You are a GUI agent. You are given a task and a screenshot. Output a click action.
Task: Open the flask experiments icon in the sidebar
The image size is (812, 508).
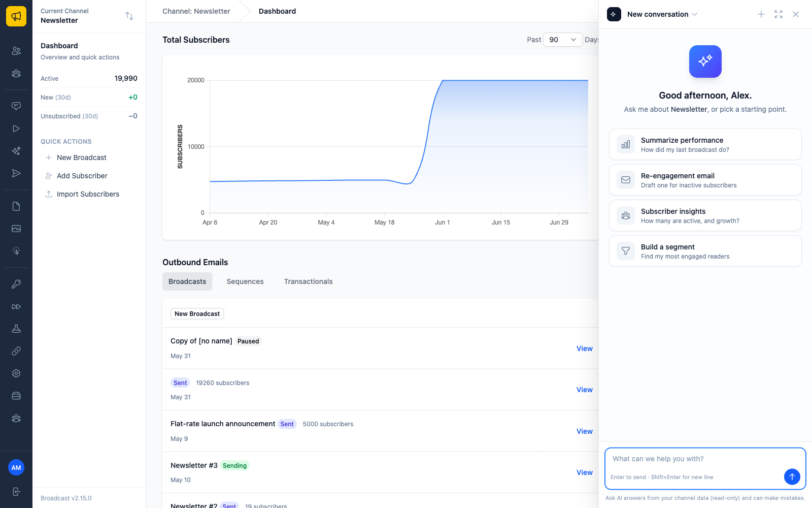coord(16,329)
